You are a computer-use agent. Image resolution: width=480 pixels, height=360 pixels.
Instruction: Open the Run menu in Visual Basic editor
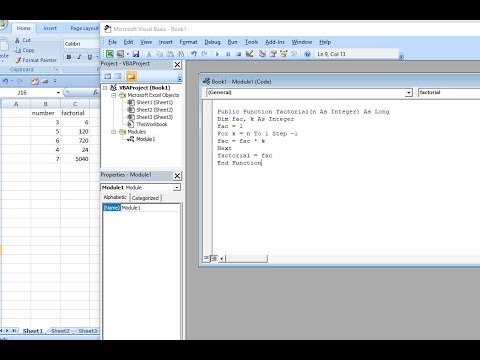(x=232, y=42)
